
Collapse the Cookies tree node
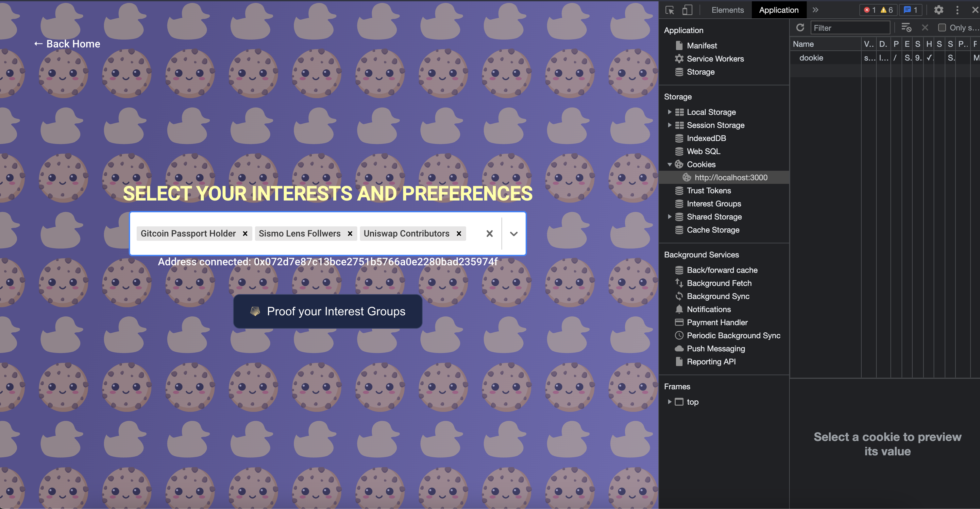tap(669, 165)
